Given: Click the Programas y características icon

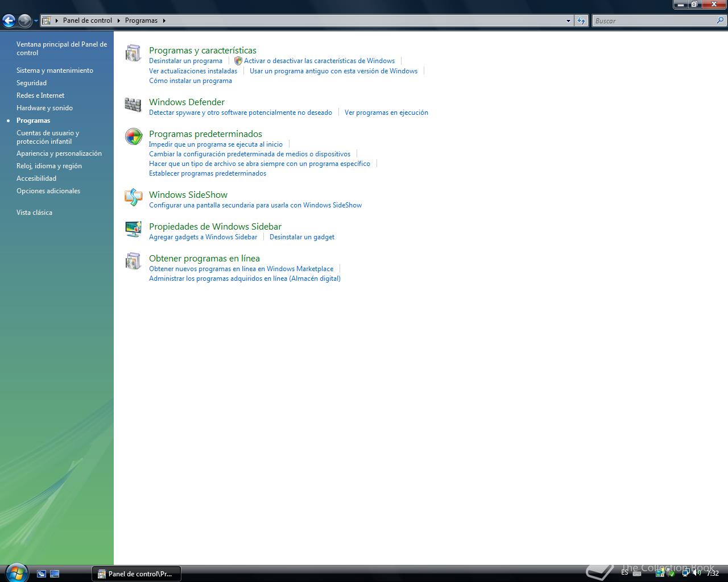Looking at the screenshot, I should [x=133, y=53].
